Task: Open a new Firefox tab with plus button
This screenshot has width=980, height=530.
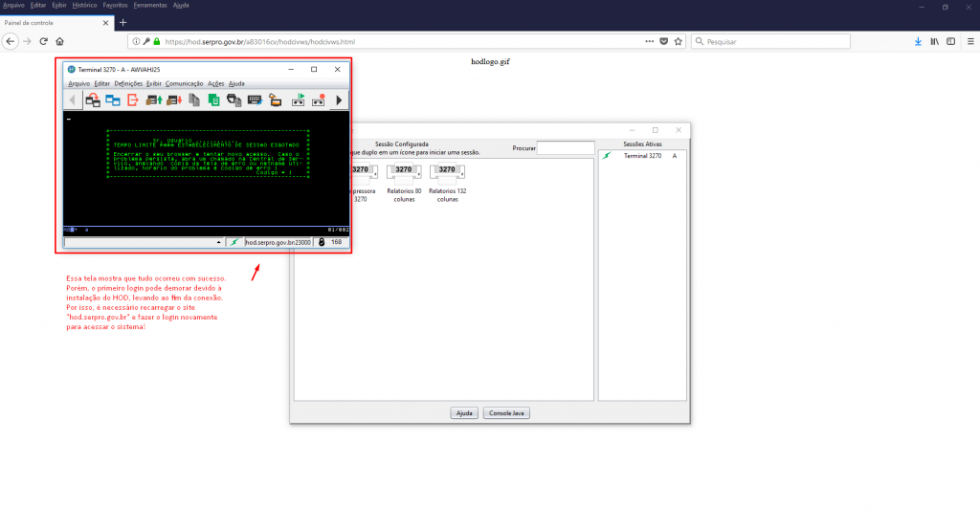Action: coord(122,22)
